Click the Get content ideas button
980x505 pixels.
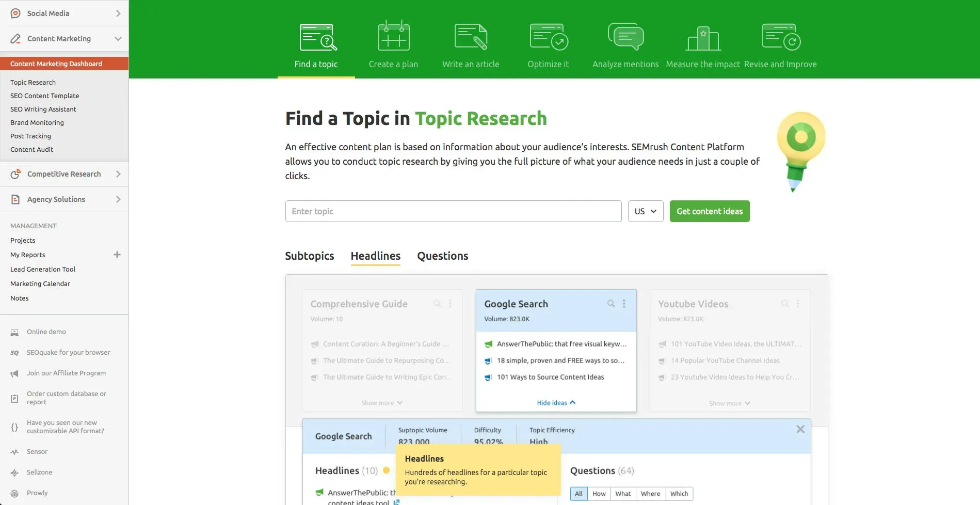click(x=710, y=211)
